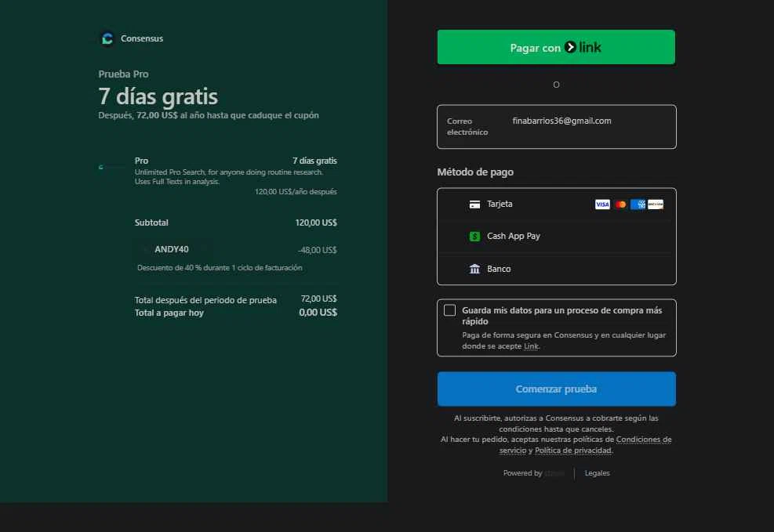Screen dimensions: 774x532
Task: Click the Pro plan product thumbnail
Action: (112, 168)
